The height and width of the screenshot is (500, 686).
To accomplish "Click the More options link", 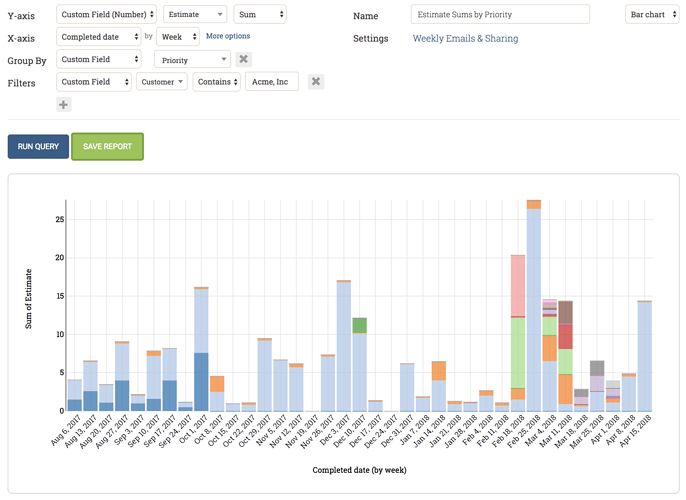I will click(x=228, y=36).
